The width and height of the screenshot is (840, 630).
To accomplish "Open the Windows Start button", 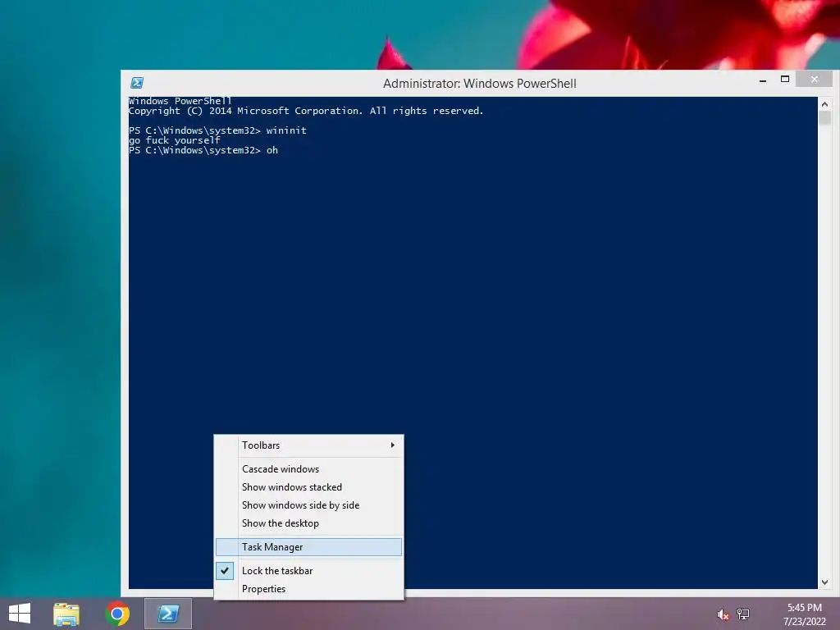I will [20, 614].
